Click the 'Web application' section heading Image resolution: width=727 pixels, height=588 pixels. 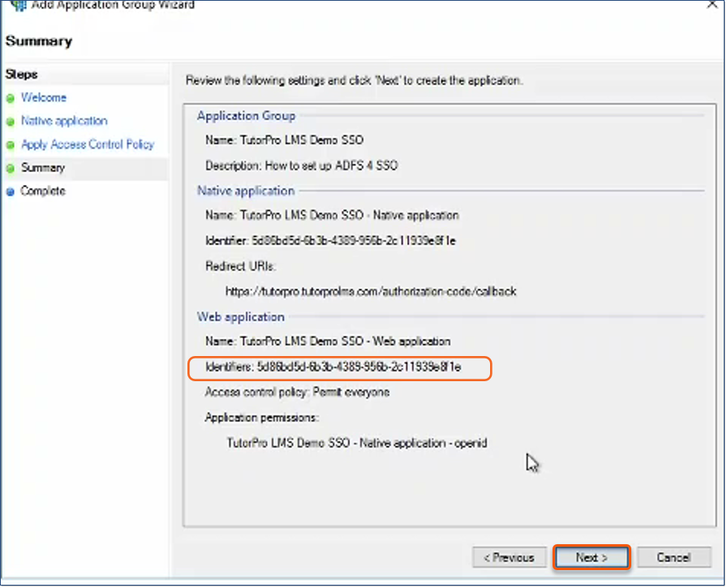(x=241, y=317)
